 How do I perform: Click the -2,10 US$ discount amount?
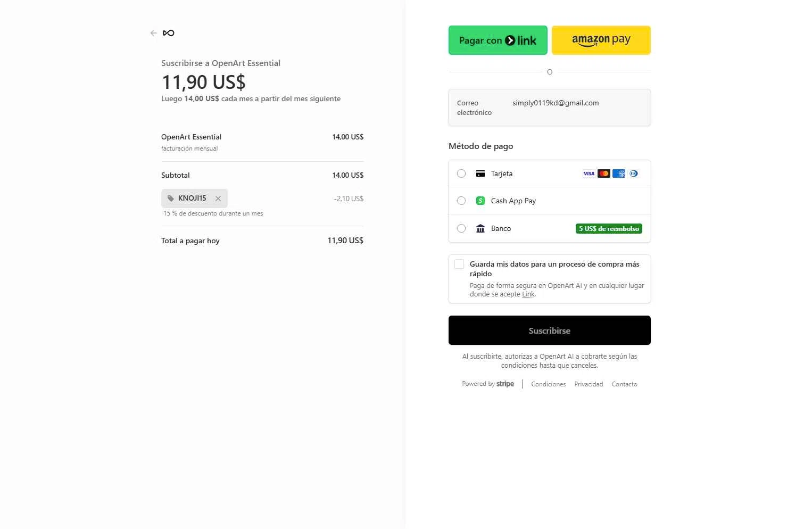click(349, 199)
